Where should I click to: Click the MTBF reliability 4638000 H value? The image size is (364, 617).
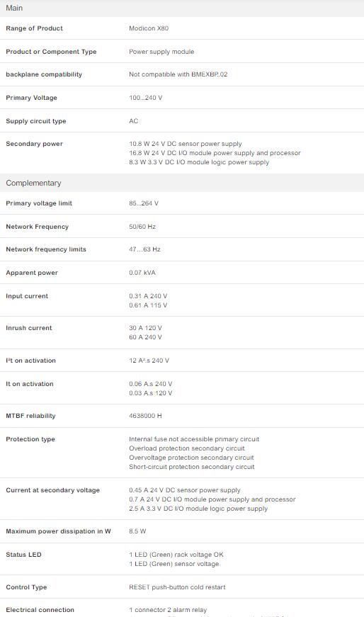pyautogui.click(x=145, y=416)
